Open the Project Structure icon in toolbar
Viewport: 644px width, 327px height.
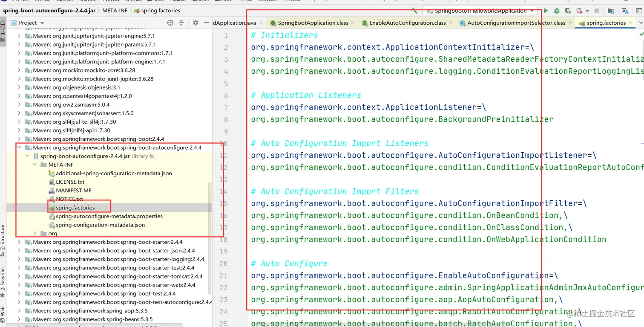click(x=611, y=11)
